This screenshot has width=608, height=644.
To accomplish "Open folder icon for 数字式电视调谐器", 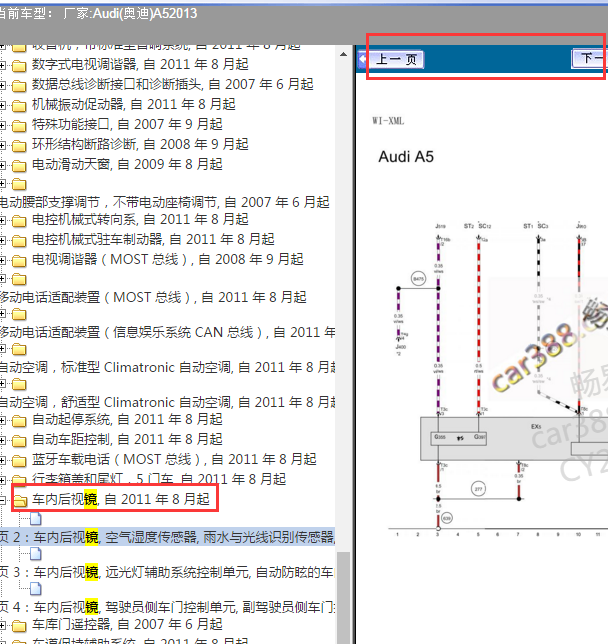I will (19, 65).
